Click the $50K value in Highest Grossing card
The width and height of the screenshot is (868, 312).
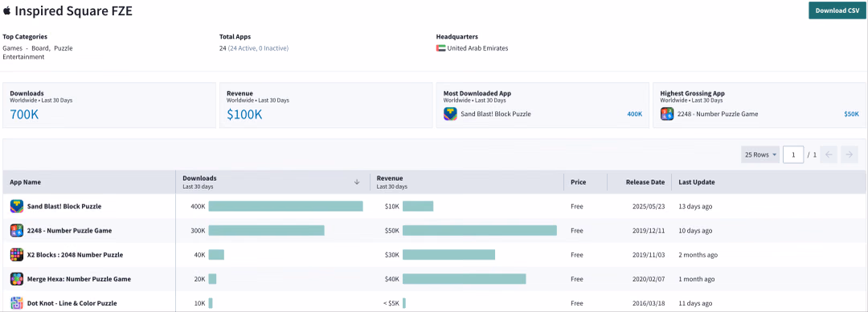(x=851, y=114)
